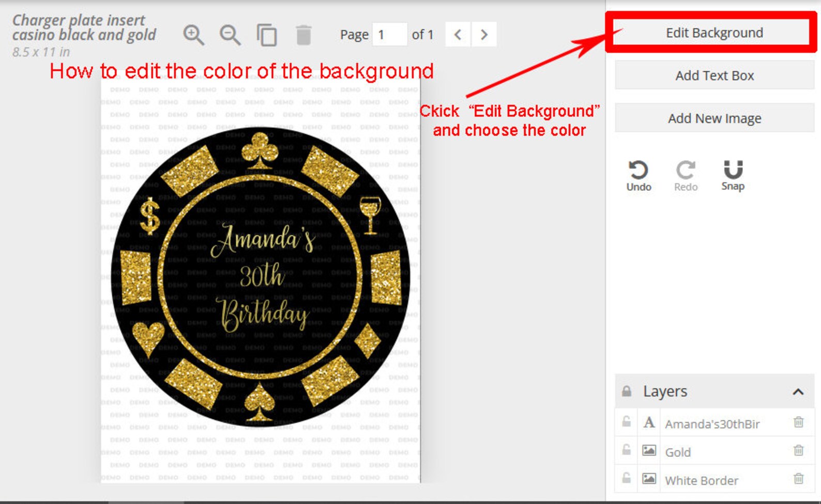This screenshot has height=504, width=821.
Task: Select the Amanda's 30th Birthday text on canvas
Action: (263, 278)
